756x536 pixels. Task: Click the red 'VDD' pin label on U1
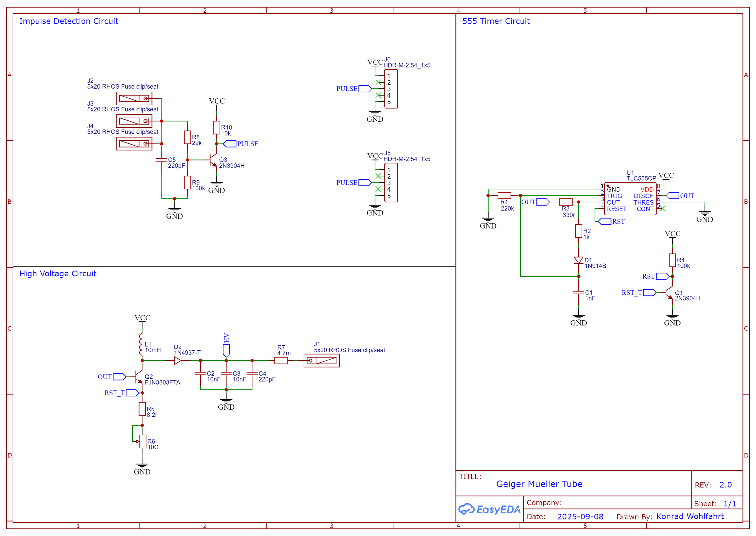[x=647, y=189]
